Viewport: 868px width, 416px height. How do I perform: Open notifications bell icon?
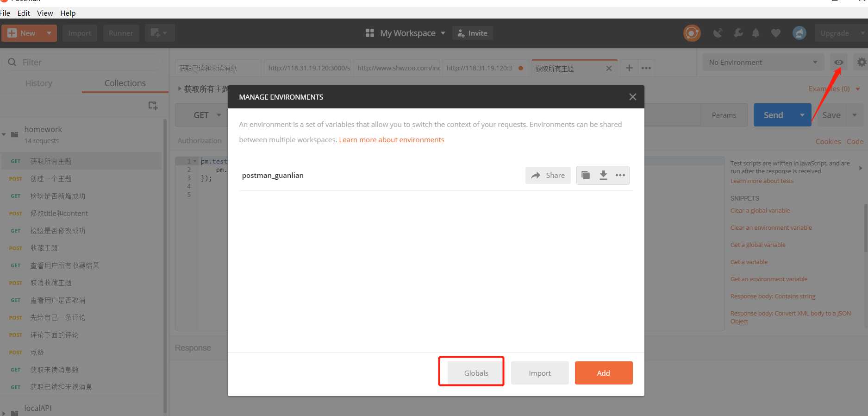(756, 33)
